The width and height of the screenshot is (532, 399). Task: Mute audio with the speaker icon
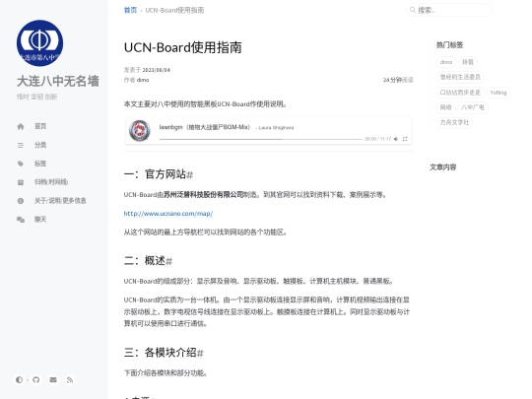pos(396,139)
